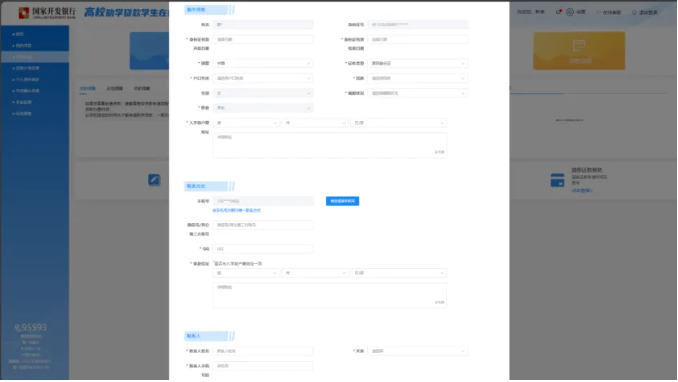Click the blue pencil edit icon
Image resolution: width=678 pixels, height=382 pixels.
click(x=154, y=180)
